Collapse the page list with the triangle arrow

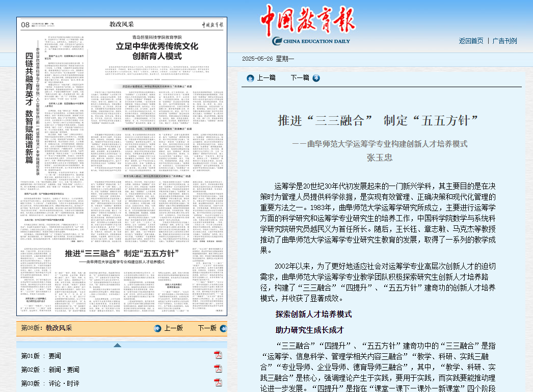pyautogui.click(x=118, y=345)
